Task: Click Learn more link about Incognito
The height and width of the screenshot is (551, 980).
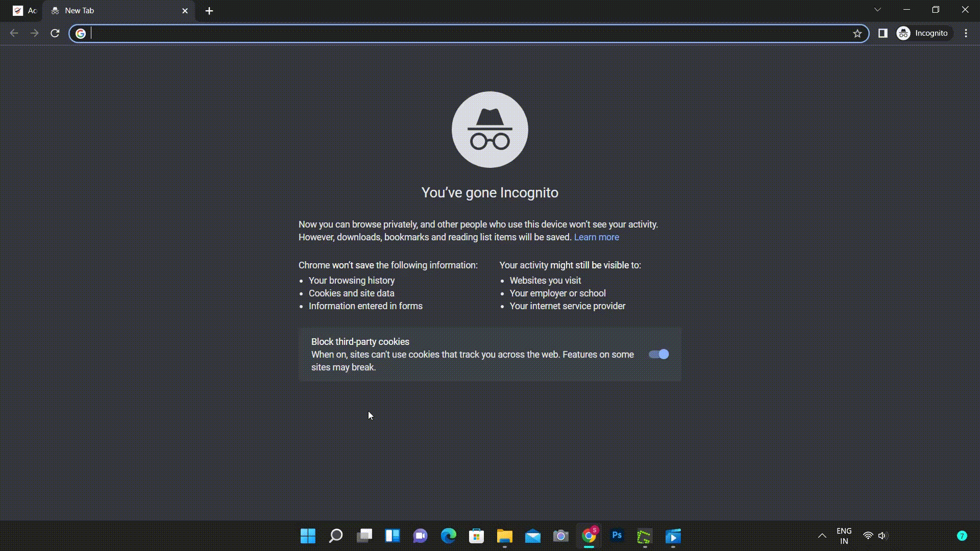Action: pos(596,237)
